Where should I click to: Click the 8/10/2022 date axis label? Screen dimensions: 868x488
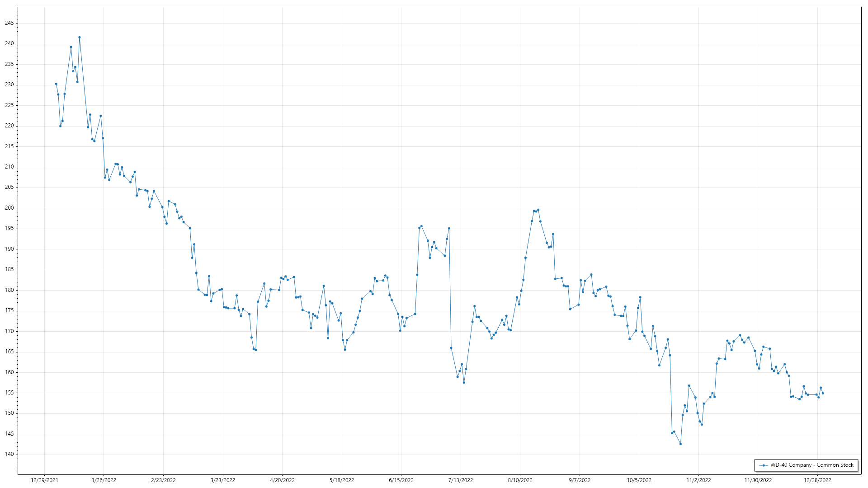pos(520,480)
